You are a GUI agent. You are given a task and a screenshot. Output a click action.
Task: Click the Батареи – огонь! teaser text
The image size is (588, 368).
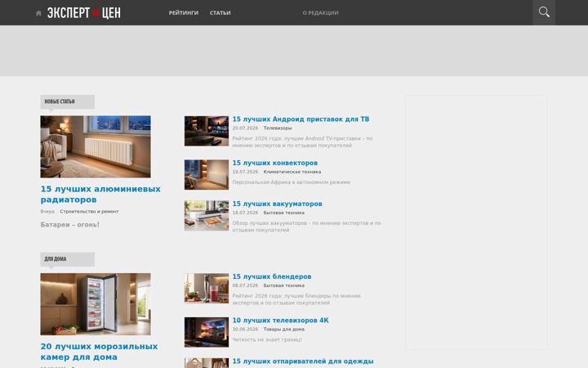tap(69, 225)
